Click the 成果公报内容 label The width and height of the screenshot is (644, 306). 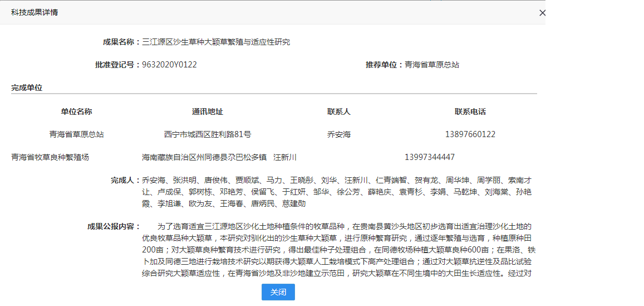tap(114, 226)
